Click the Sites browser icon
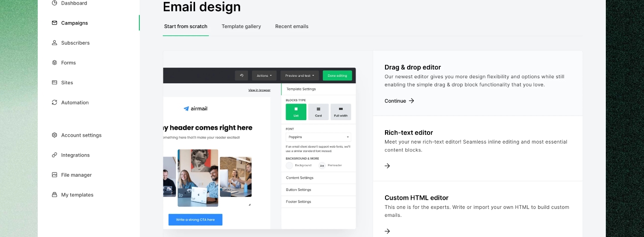The height and width of the screenshot is (237, 644). [54, 83]
